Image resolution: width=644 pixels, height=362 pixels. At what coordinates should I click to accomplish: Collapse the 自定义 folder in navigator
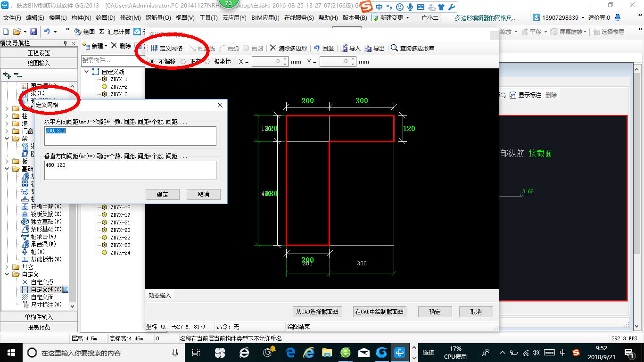7,274
